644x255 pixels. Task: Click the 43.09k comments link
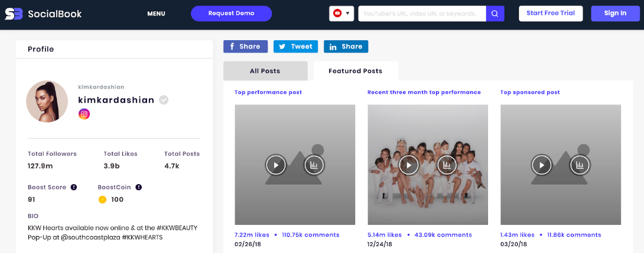[443, 235]
